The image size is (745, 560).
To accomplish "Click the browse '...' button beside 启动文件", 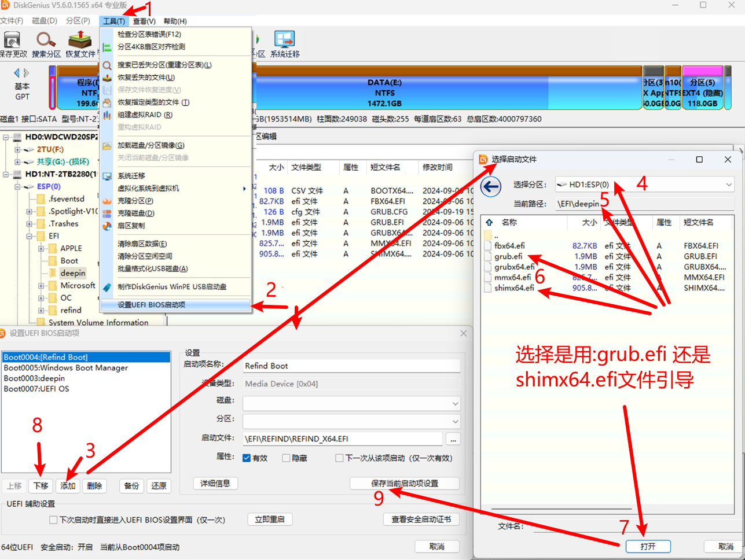I will point(453,439).
